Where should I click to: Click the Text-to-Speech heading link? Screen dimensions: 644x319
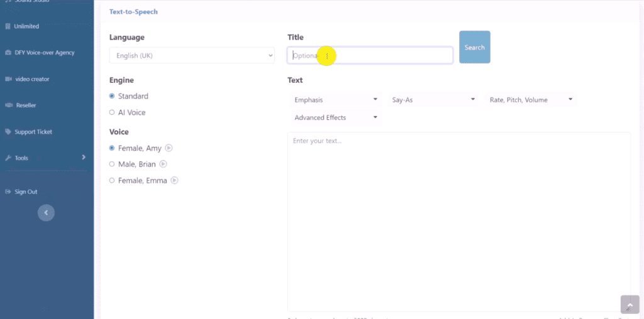[x=133, y=11]
